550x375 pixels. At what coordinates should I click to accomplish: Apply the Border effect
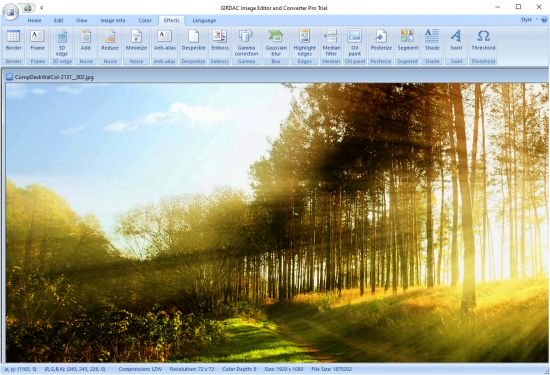[x=14, y=41]
